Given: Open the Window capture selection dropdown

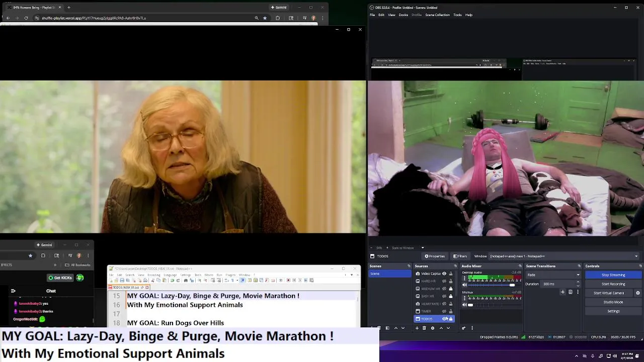Looking at the screenshot, I should 563,256.
